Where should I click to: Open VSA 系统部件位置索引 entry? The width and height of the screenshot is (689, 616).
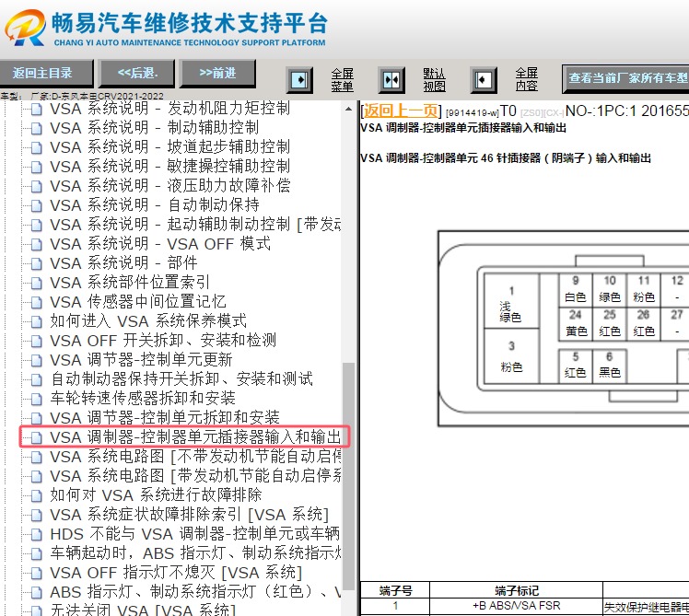click(130, 283)
